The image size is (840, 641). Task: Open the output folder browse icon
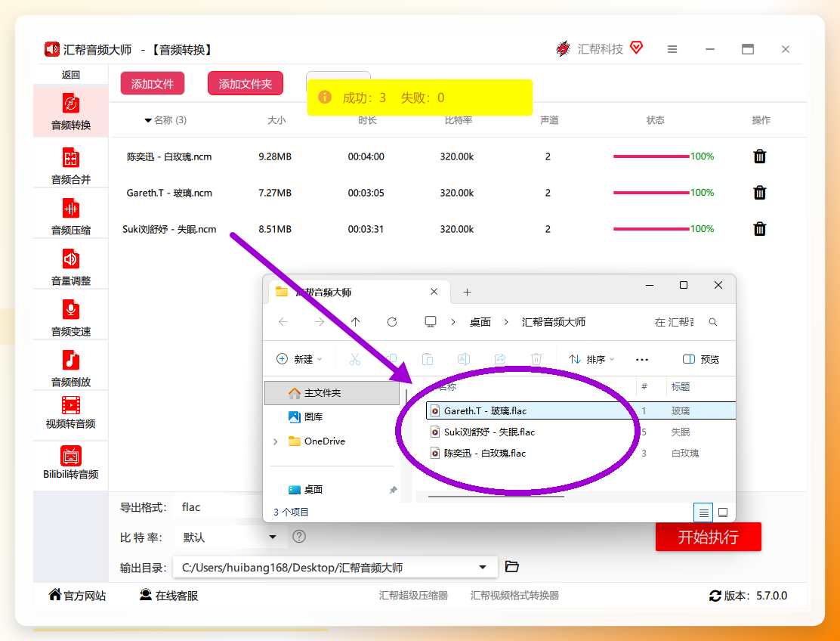pyautogui.click(x=511, y=566)
